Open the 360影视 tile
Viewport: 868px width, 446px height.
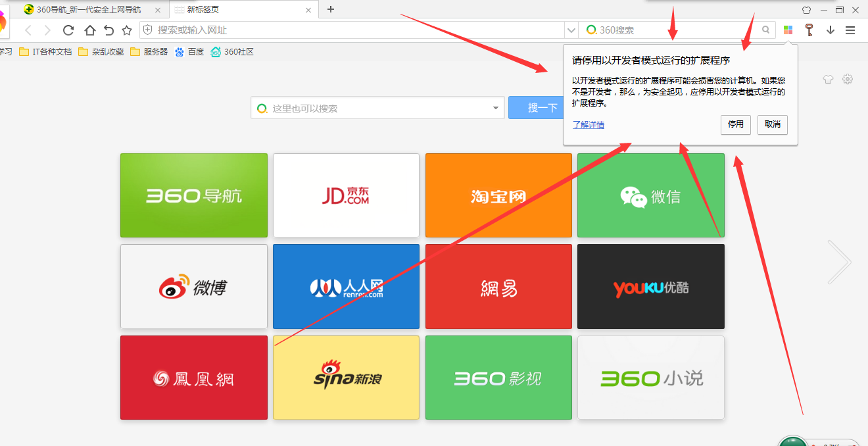pos(498,378)
